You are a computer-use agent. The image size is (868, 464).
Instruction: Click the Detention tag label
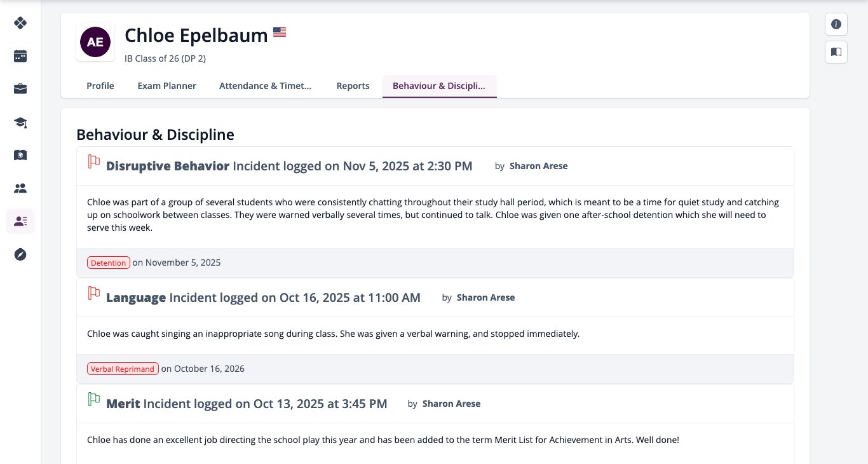pyautogui.click(x=109, y=263)
